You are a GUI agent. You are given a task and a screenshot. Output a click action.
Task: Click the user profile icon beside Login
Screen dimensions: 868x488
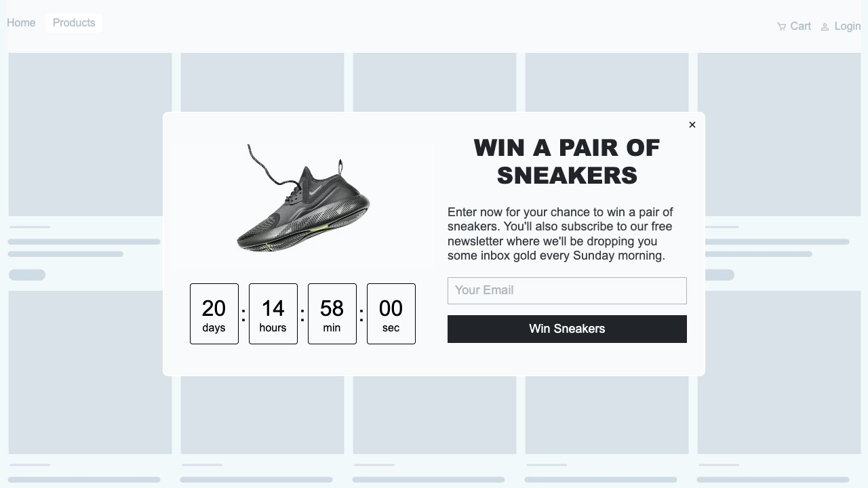(825, 27)
